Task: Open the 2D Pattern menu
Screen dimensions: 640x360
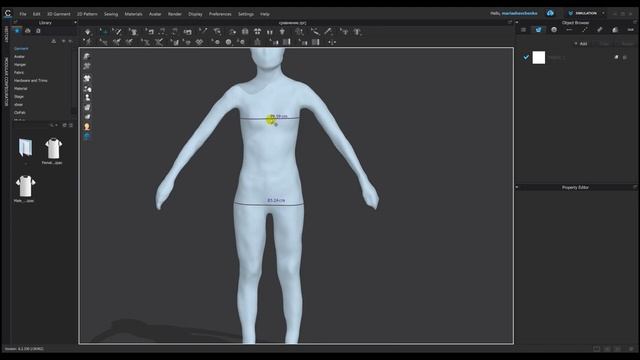Action: point(87,14)
